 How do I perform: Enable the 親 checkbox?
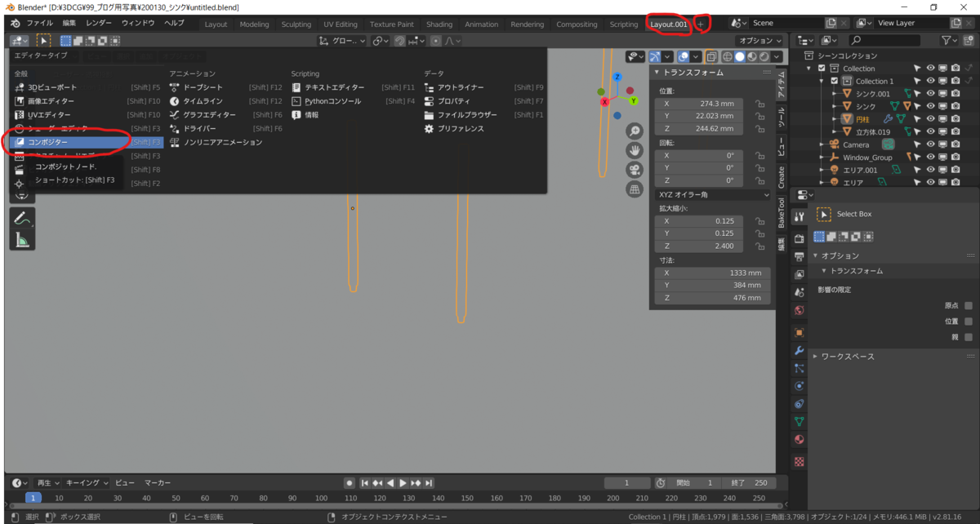click(969, 336)
